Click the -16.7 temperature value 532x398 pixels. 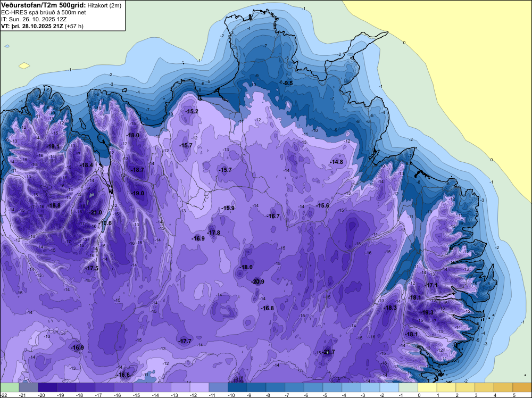(273, 216)
